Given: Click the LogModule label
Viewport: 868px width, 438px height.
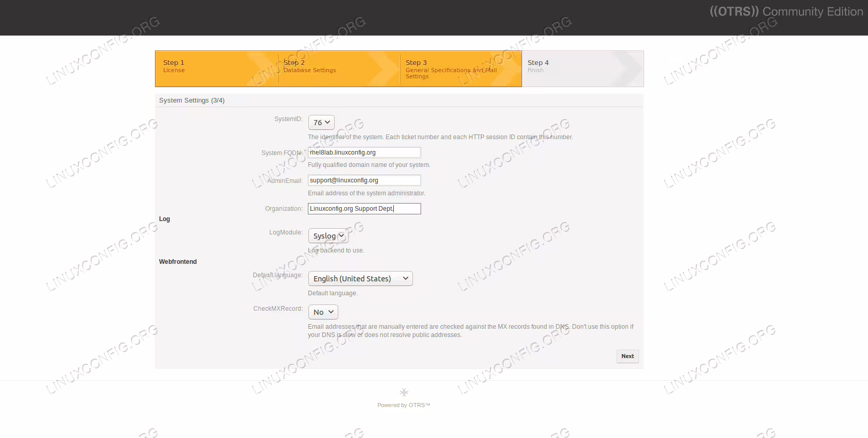Looking at the screenshot, I should click(286, 232).
